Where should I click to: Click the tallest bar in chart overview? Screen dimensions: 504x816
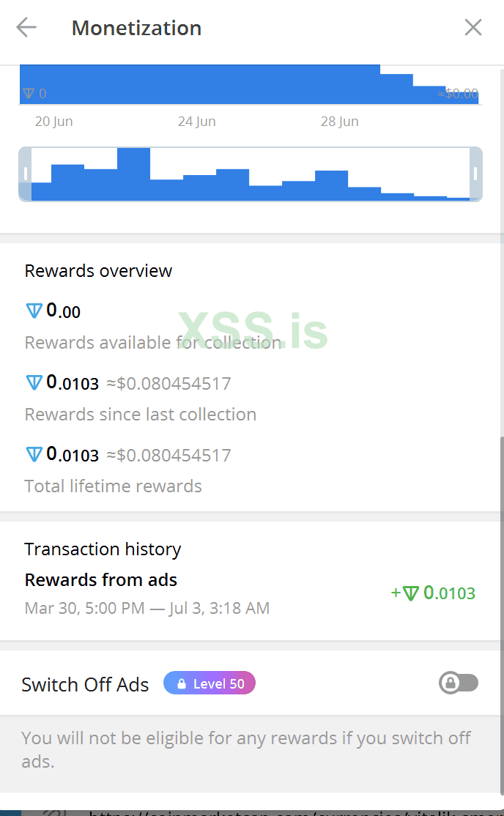(x=133, y=174)
